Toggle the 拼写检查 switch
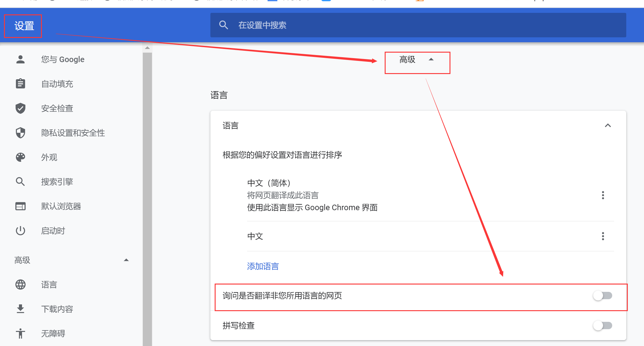644x346 pixels. point(602,326)
